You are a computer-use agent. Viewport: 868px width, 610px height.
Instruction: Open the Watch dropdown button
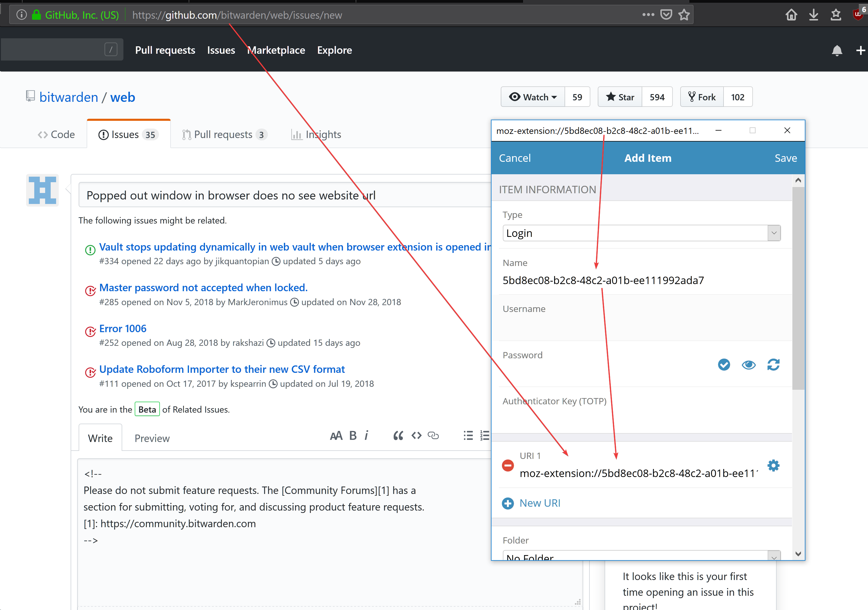click(533, 97)
